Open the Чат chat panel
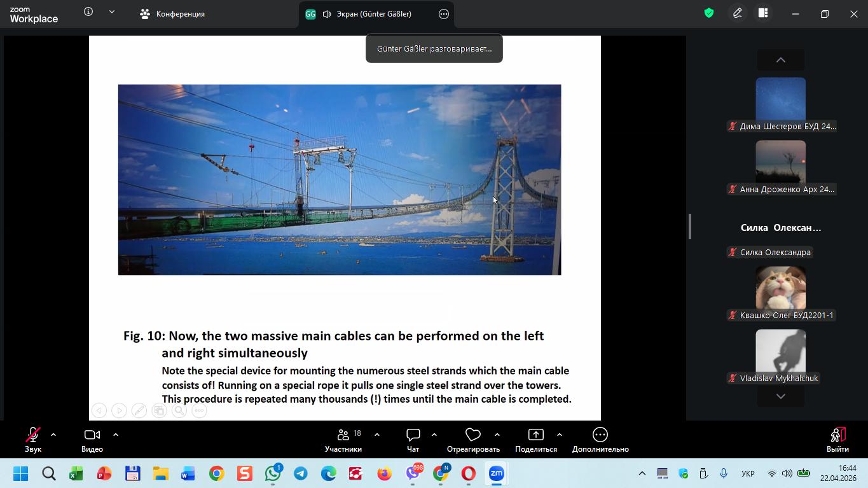The height and width of the screenshot is (488, 868). pyautogui.click(x=413, y=440)
